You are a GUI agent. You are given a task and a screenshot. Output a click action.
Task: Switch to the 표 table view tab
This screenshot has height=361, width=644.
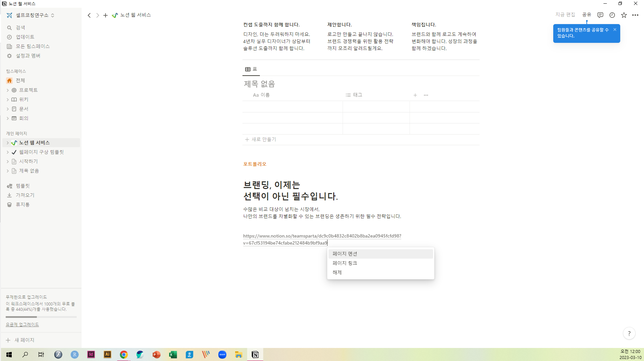click(251, 69)
